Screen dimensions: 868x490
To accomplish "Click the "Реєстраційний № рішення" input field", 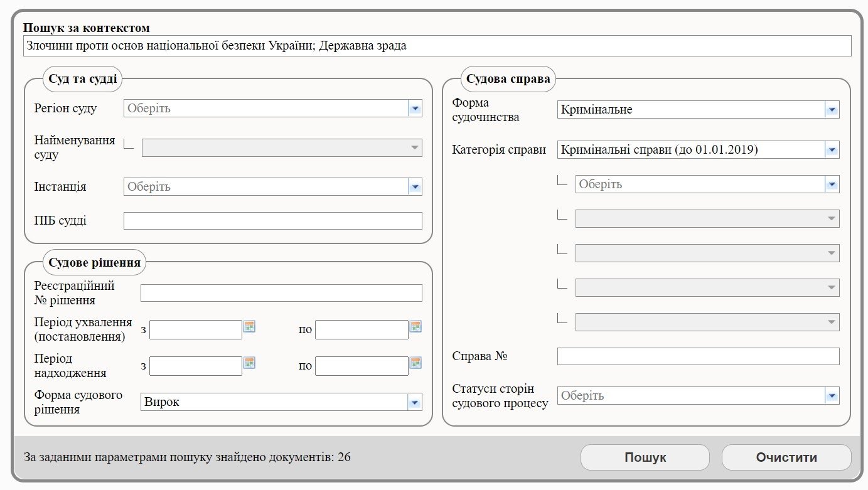I will tap(281, 292).
